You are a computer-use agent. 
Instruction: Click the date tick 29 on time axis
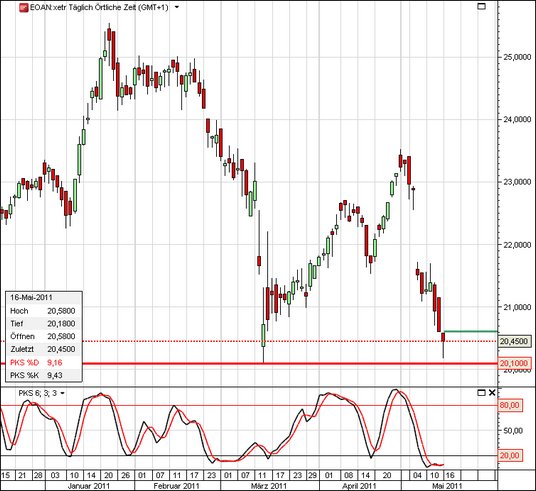click(x=312, y=475)
